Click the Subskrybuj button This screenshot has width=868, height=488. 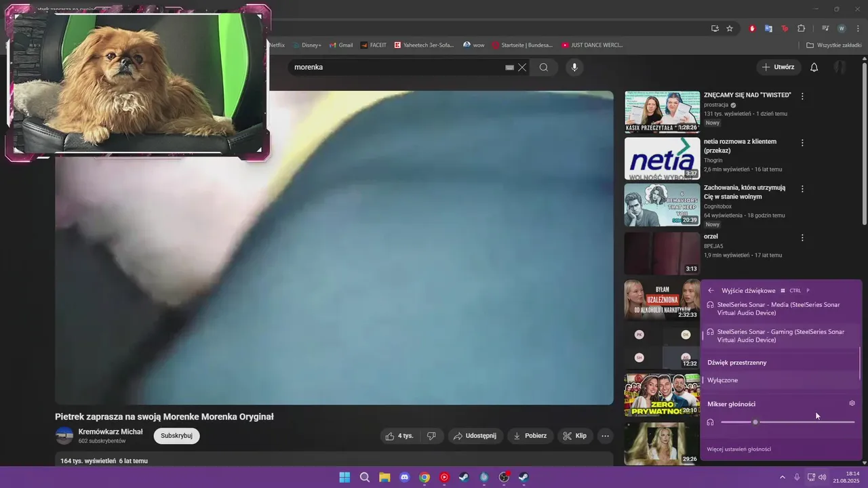(x=176, y=436)
